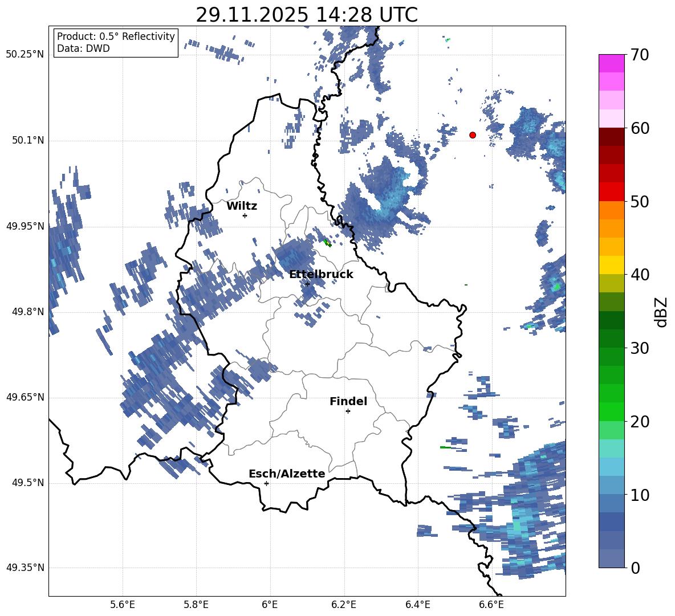The image size is (675, 616).
Task: Click the red radar site dot
Action: [x=473, y=135]
